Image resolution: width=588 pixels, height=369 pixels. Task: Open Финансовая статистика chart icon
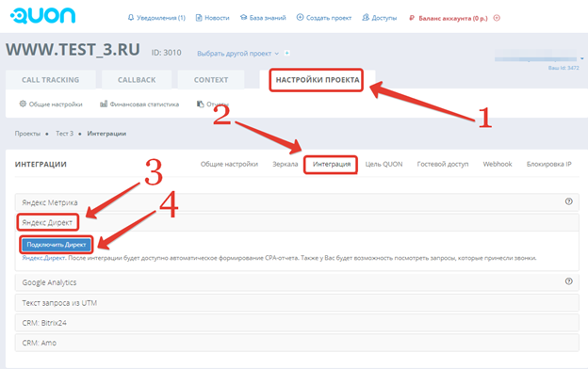coord(139,104)
